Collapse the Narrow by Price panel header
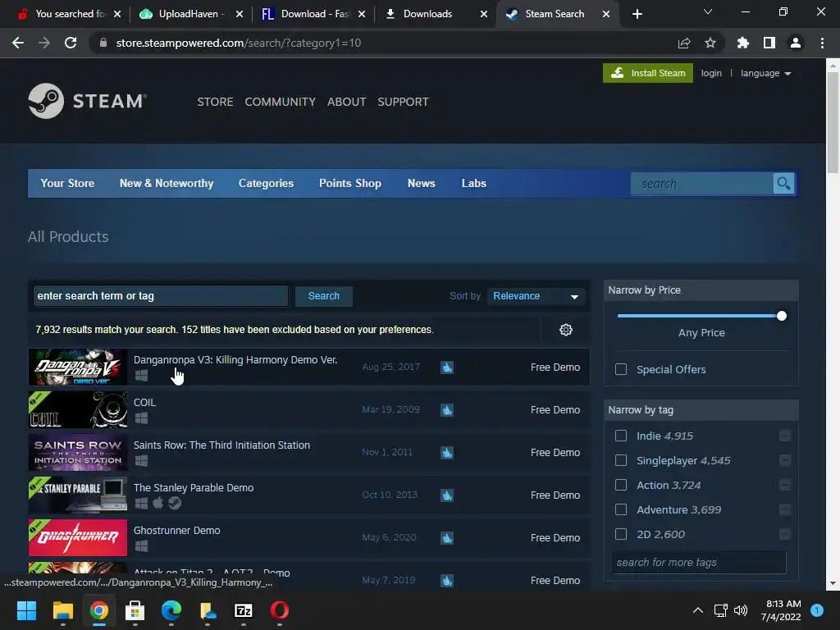Viewport: 840px width, 630px height. tap(701, 290)
